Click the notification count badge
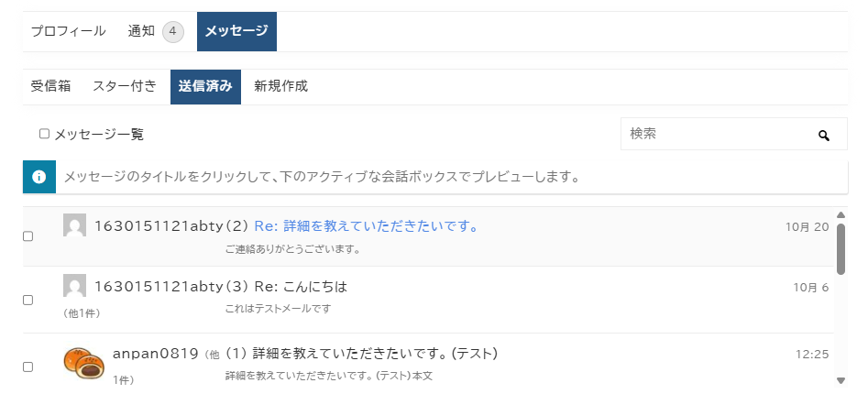 173,32
